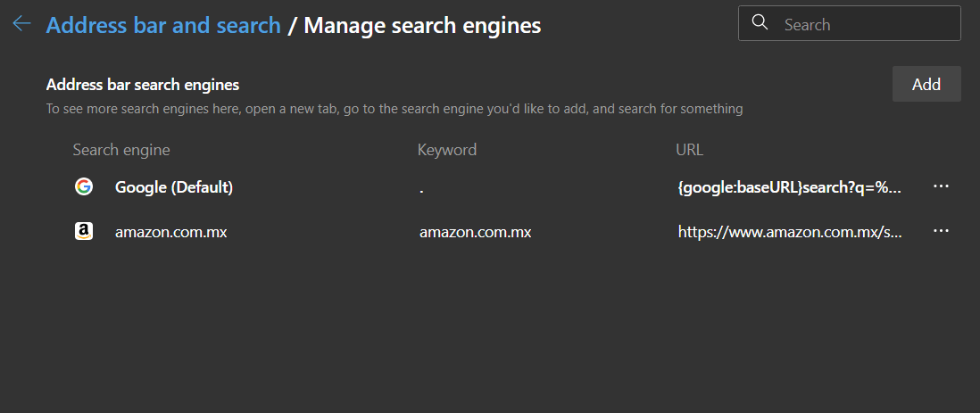Click the Amazon https URL text

pos(790,232)
